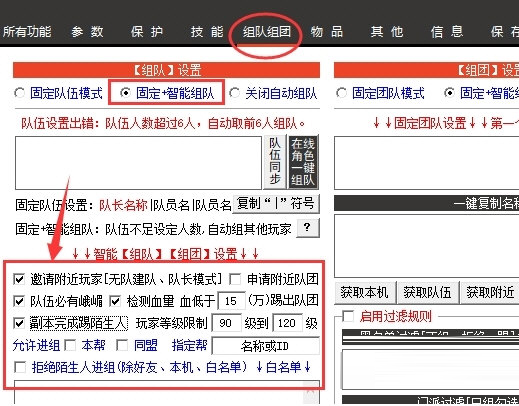This screenshot has height=406, width=519.
Task: Open the question mark help button
Action: pos(307,228)
